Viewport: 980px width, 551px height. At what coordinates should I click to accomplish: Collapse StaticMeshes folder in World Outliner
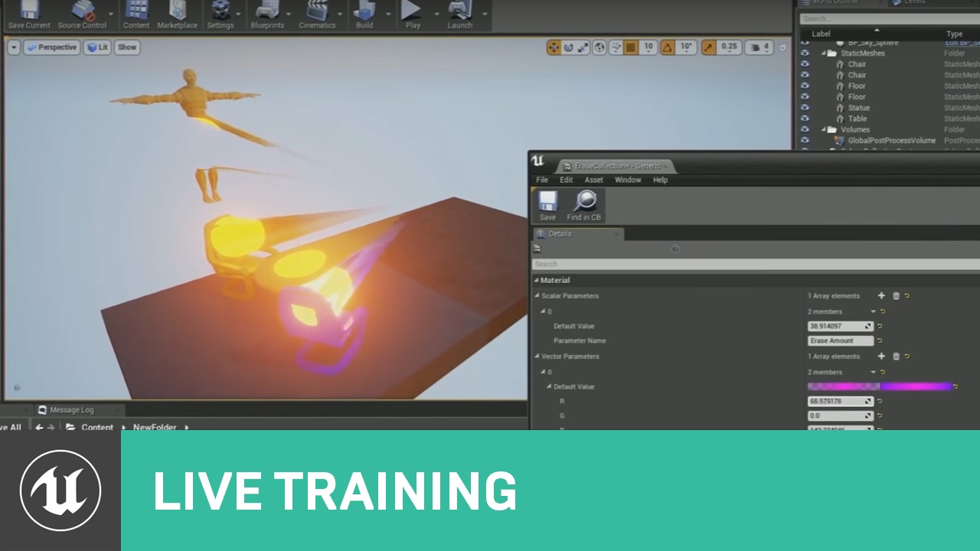pos(824,54)
